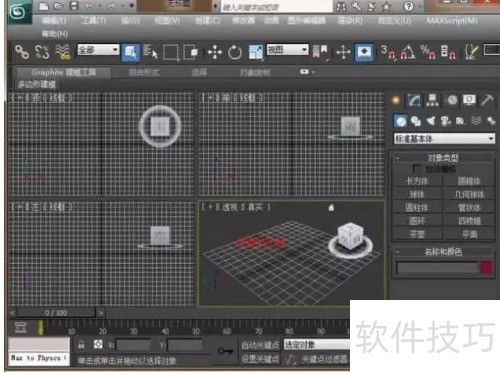Click the Unlink Selection toolbar icon
This screenshot has width=500, height=374.
click(x=42, y=52)
